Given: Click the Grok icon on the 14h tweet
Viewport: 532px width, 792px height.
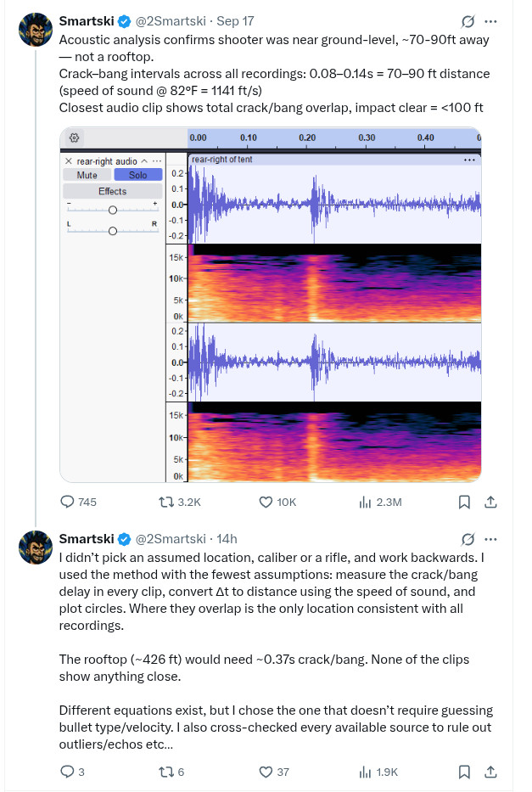Looking at the screenshot, I should point(467,539).
